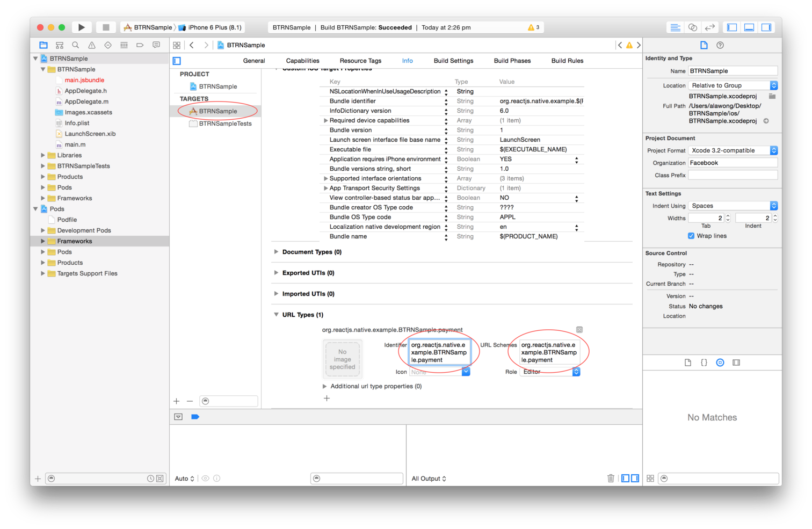The image size is (812, 529).
Task: Enable or disable Wrap lines checkbox
Action: coord(691,236)
